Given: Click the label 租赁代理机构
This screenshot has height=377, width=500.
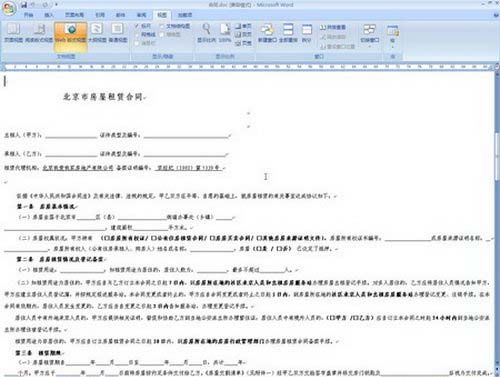Looking at the screenshot, I should [x=21, y=168].
